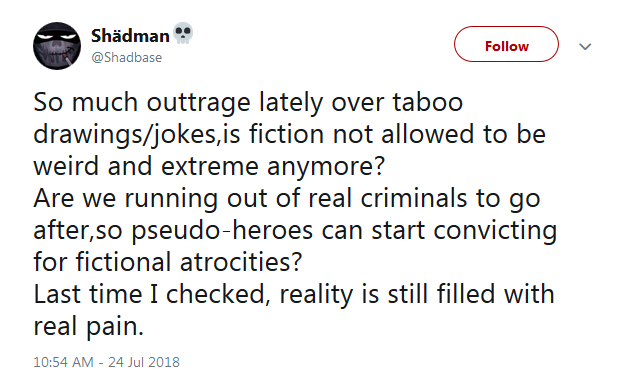The width and height of the screenshot is (620, 383).
Task: Click the phrase "Last time I checked"
Action: pyautogui.click(x=149, y=294)
